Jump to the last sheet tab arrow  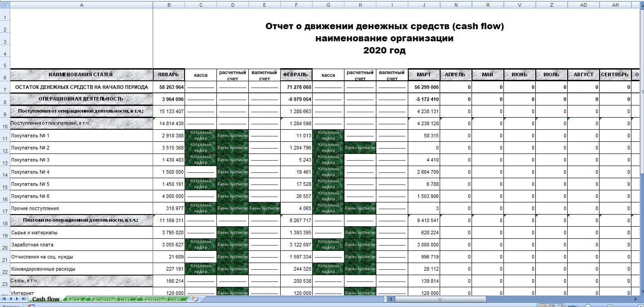[24, 299]
